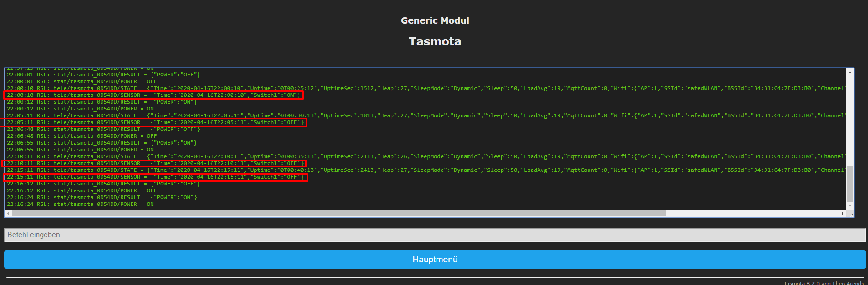Click the horizontal scrollbar thumb

[x=339, y=213]
